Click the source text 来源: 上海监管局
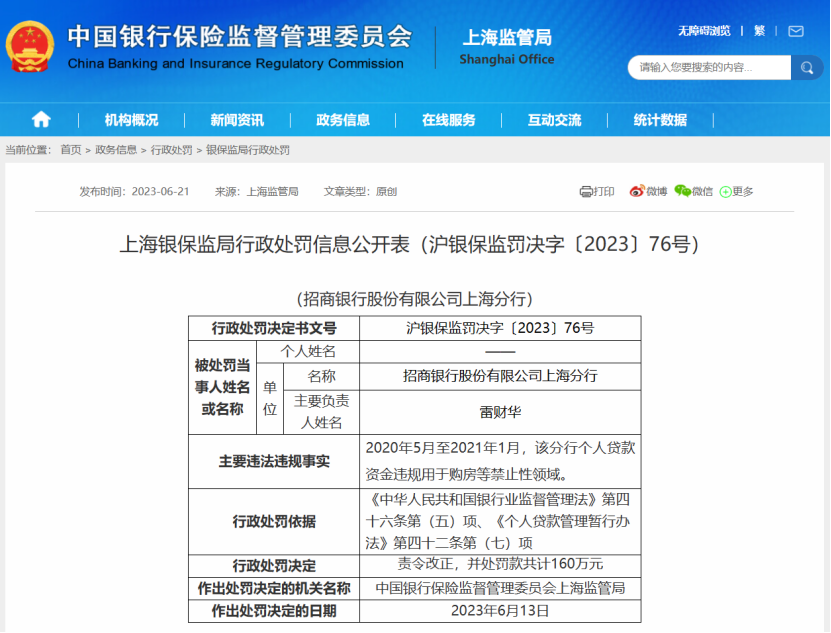This screenshot has height=633, width=831. point(257,191)
